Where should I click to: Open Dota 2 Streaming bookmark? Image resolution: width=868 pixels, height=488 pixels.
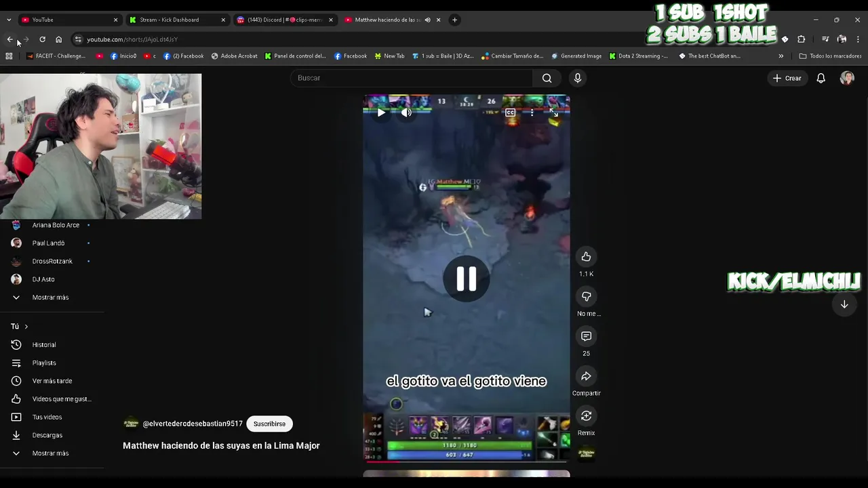[638, 56]
